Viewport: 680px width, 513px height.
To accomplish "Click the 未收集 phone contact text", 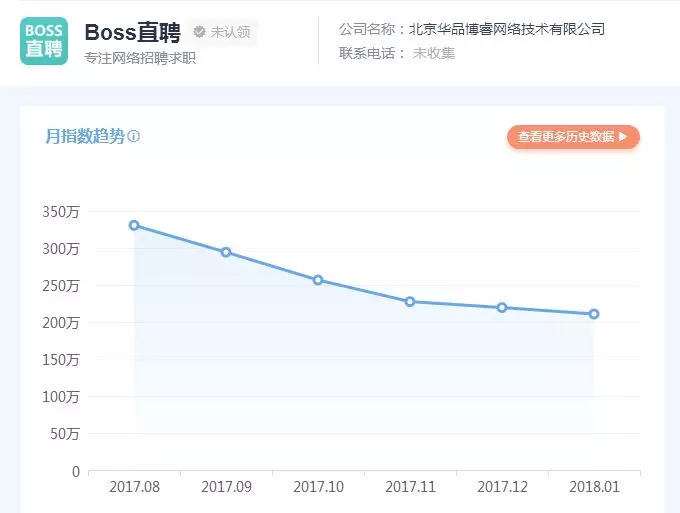I will (x=434, y=53).
